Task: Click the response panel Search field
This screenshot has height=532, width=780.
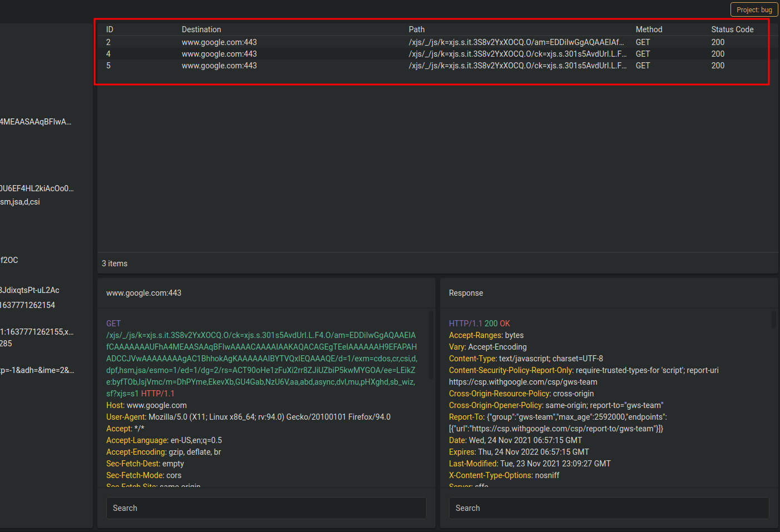Action: coord(609,508)
